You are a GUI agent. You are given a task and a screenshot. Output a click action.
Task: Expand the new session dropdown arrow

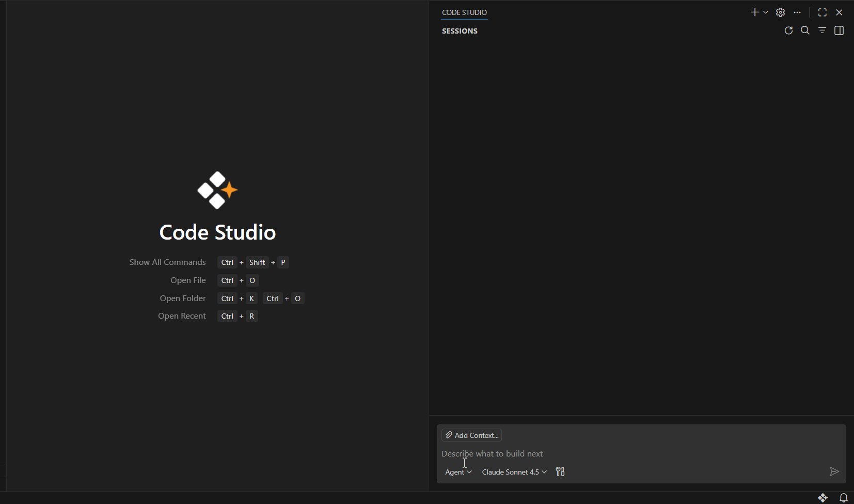766,12
